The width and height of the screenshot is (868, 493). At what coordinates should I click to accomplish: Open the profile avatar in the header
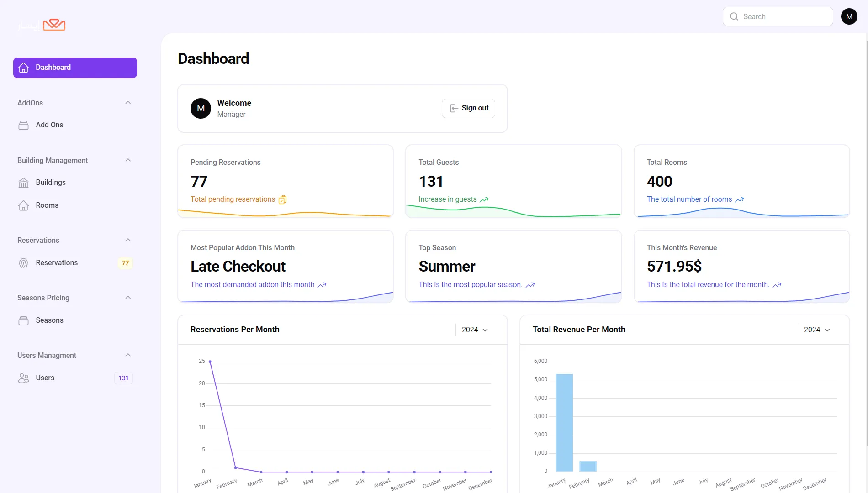tap(849, 16)
